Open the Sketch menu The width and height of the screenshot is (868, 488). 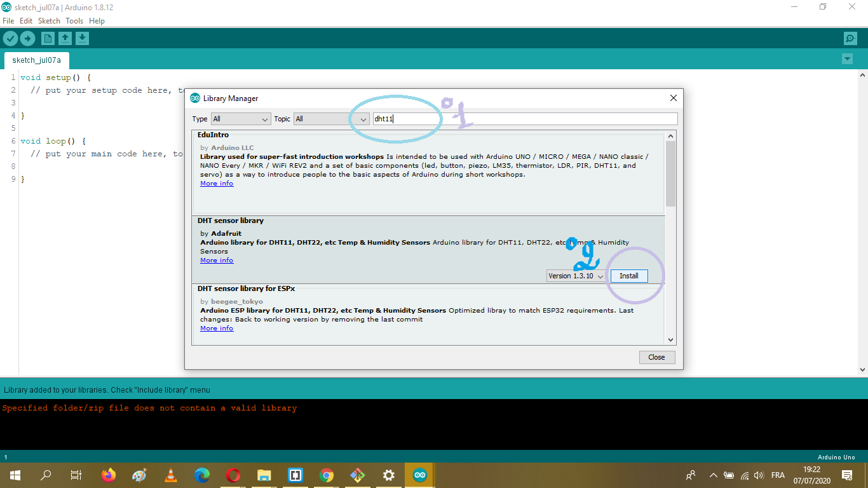pos(49,21)
